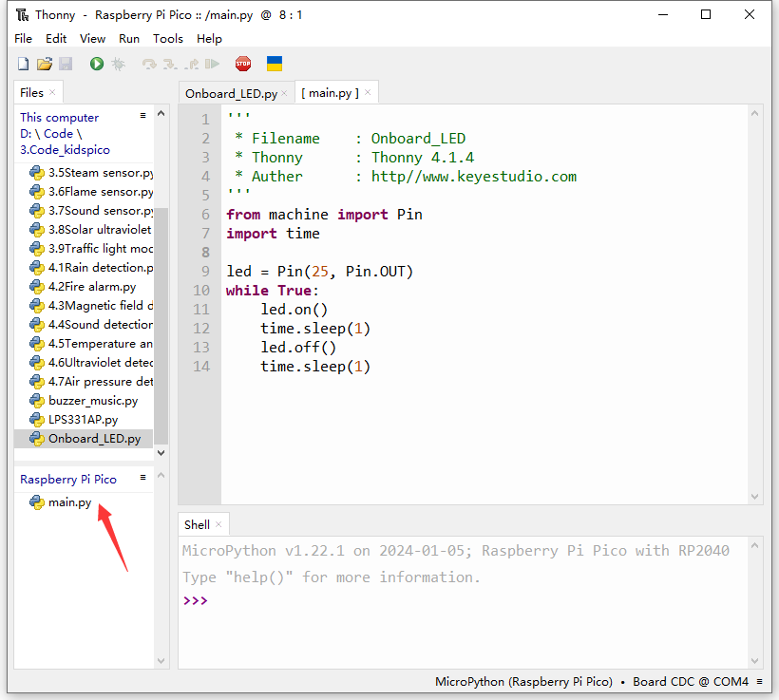Select python icon beside LPS331AP.py
This screenshot has height=700, width=779.
coord(37,420)
